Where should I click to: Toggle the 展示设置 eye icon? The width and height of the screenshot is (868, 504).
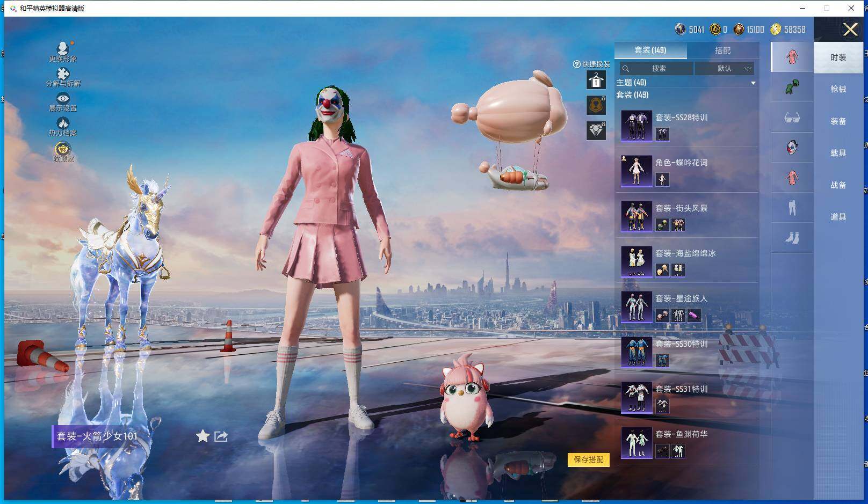(x=63, y=98)
